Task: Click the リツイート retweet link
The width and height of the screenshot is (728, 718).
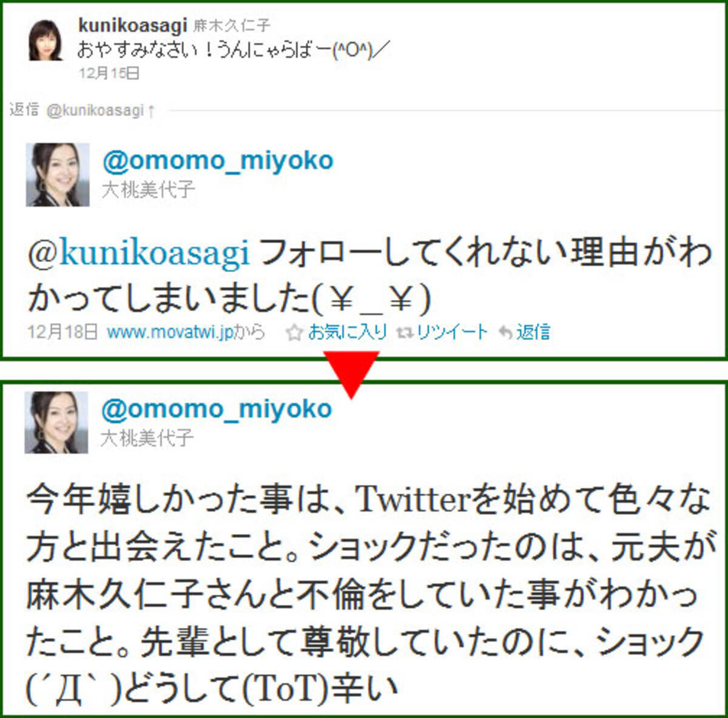Action: click(452, 332)
